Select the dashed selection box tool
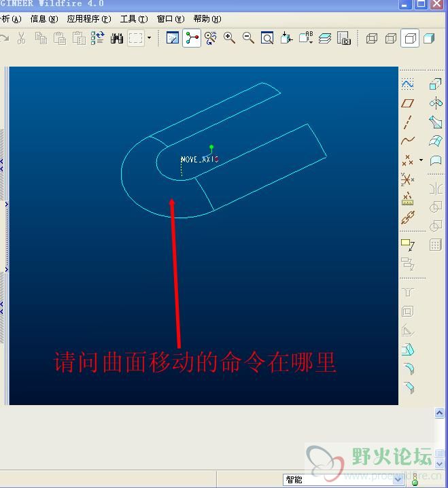The width and height of the screenshot is (448, 488). (136, 38)
